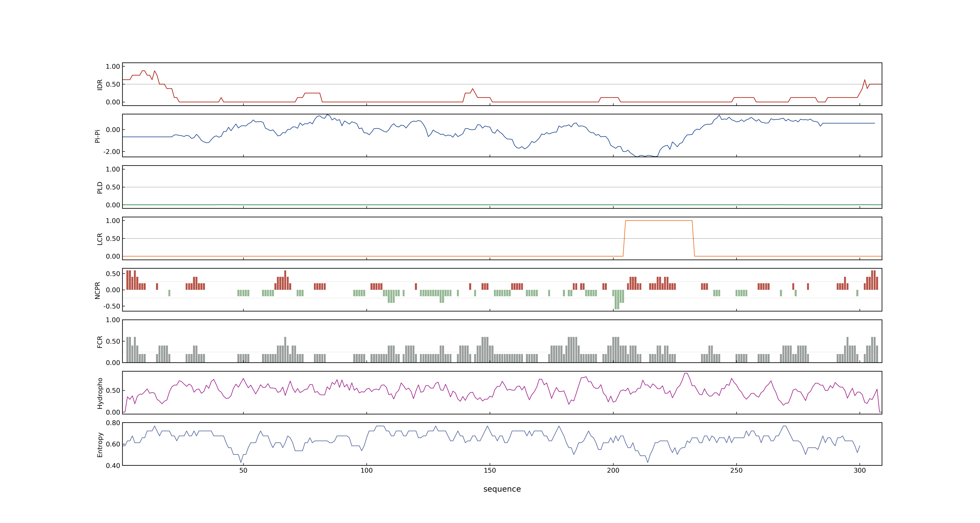Screen dimensions: 980x523
Task: Click the LCR axis label
Action: pyautogui.click(x=100, y=239)
